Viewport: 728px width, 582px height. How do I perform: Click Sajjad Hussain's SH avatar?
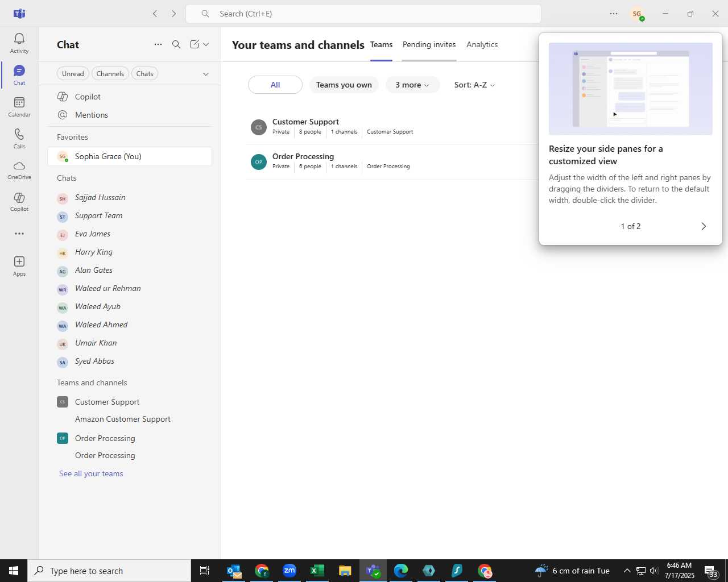[63, 198]
